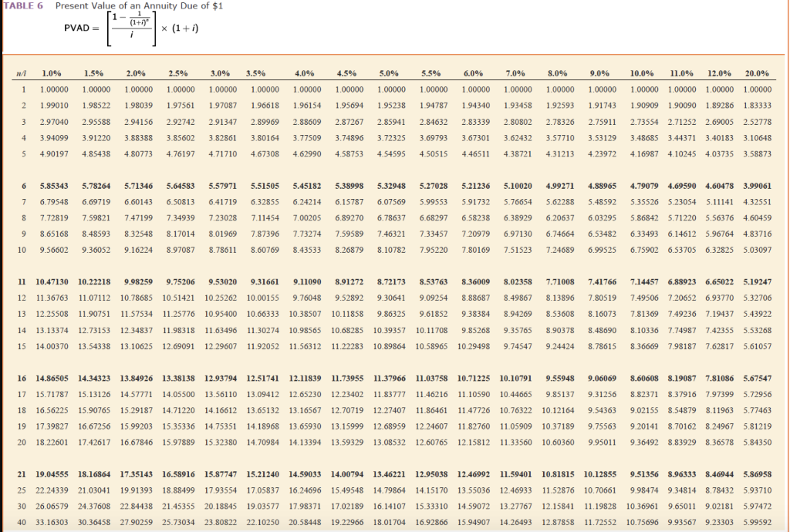This screenshot has height=532, width=790.
Task: Click value 10.47130 in row 11
Action: 52,282
